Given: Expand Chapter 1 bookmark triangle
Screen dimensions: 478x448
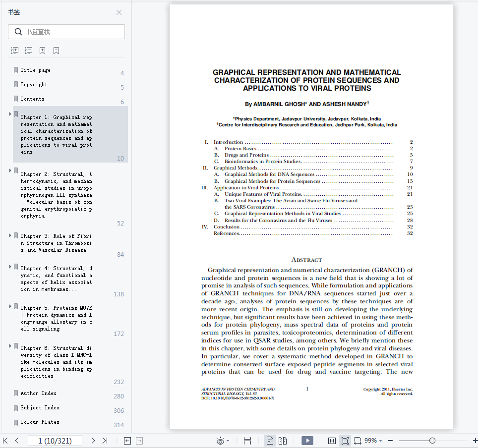Looking at the screenshot, I should click(x=10, y=114).
